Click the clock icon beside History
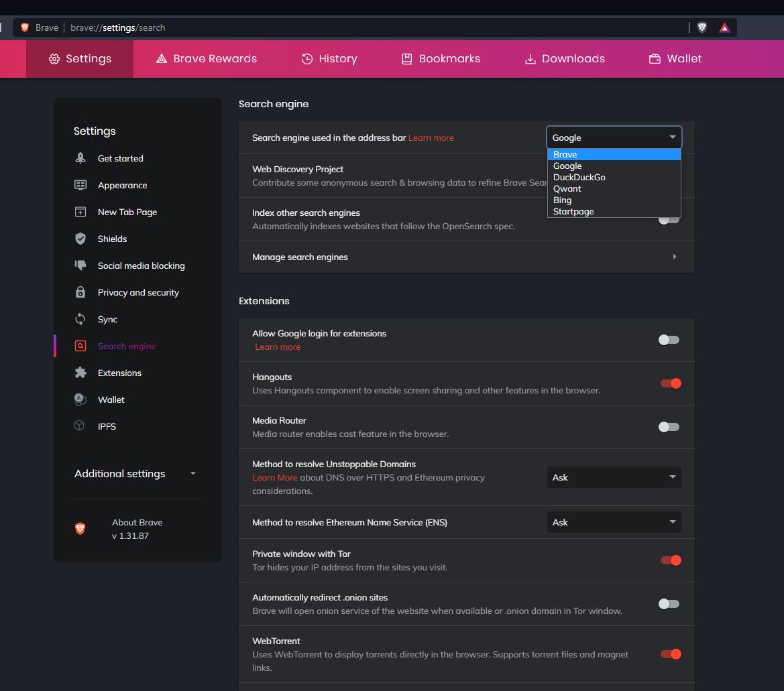The image size is (784, 691). (x=307, y=59)
